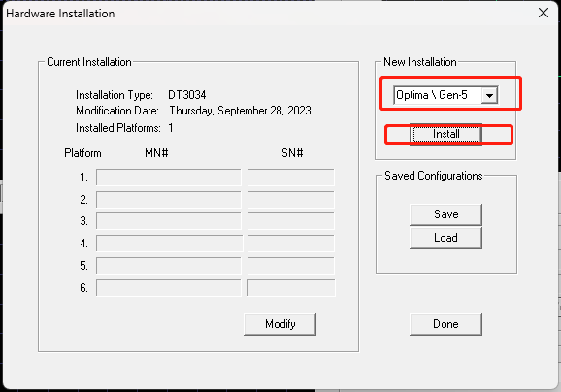This screenshot has width=561, height=392.
Task: Focus the SN# field for platform 1
Action: pyautogui.click(x=291, y=178)
